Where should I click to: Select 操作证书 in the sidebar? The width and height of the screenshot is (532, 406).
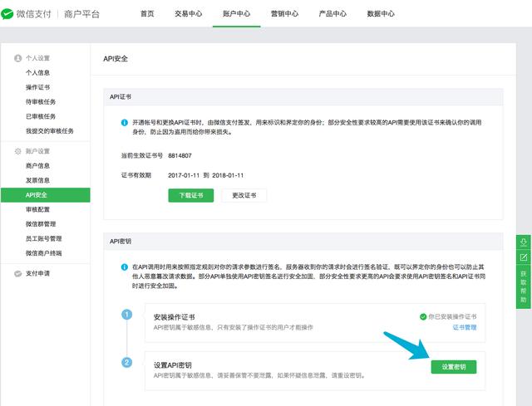click(38, 87)
